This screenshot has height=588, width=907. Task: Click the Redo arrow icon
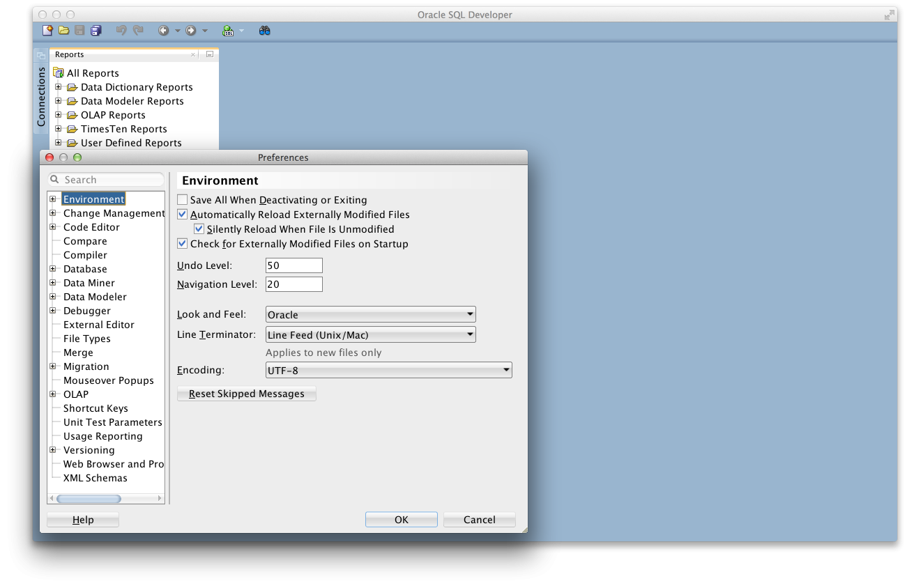pyautogui.click(x=138, y=31)
